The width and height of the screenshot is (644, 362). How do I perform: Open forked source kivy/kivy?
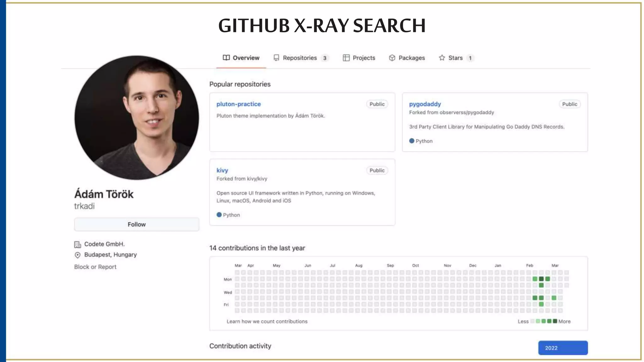tap(257, 179)
